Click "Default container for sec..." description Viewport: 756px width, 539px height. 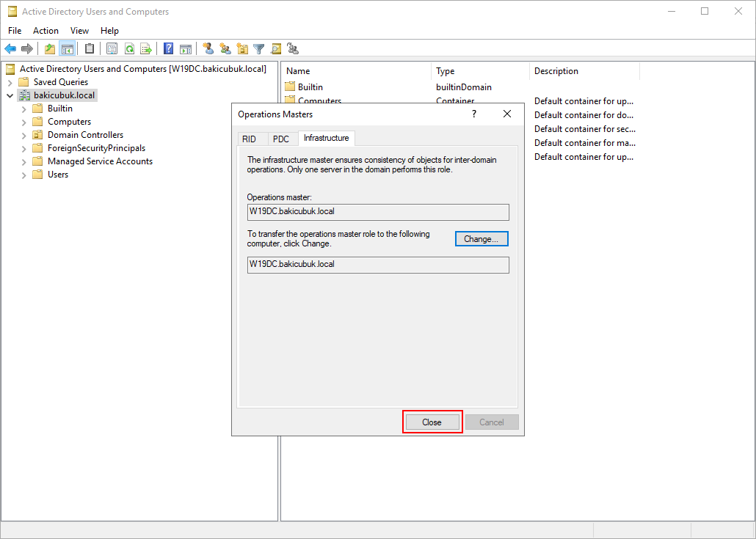(x=585, y=129)
